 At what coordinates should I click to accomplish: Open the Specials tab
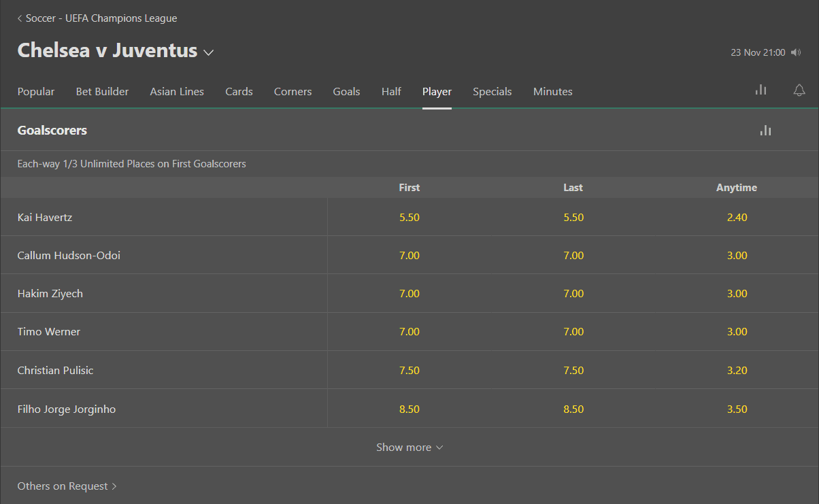coord(492,92)
